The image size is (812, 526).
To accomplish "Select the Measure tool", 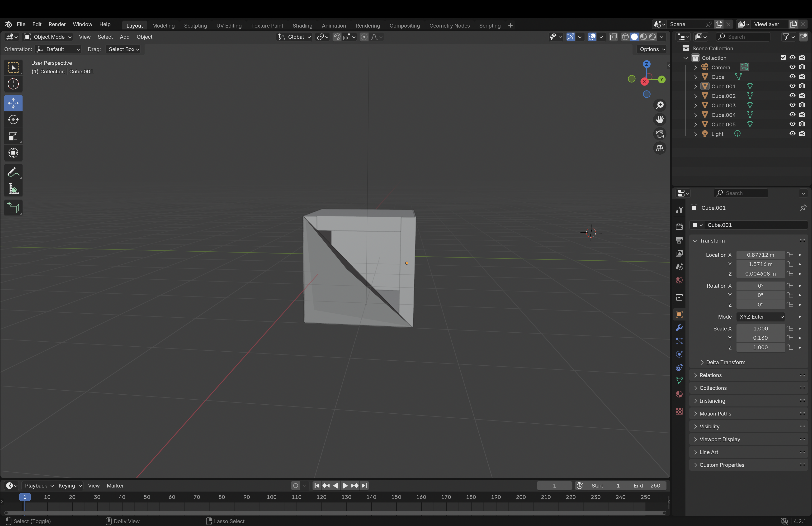I will pyautogui.click(x=13, y=189).
